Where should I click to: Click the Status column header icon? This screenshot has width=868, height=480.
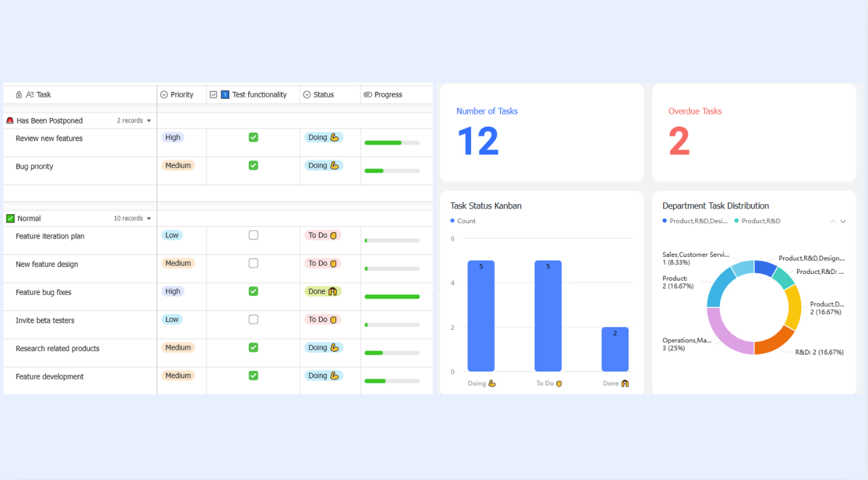click(x=307, y=95)
